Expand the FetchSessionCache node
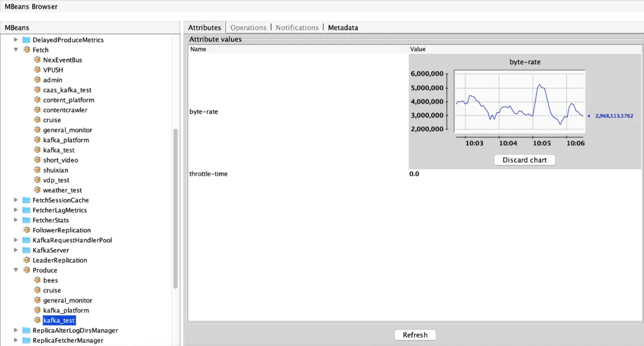Viewport: 644px width, 346px height. pos(16,200)
